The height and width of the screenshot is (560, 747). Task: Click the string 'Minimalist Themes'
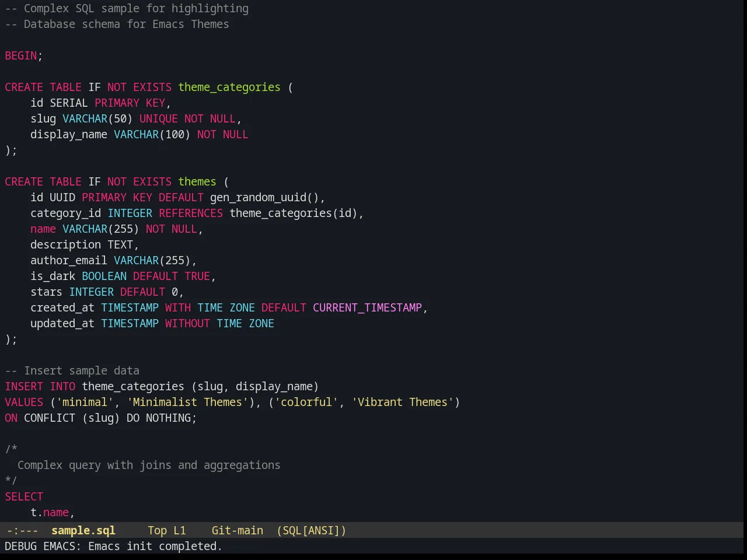click(x=187, y=402)
